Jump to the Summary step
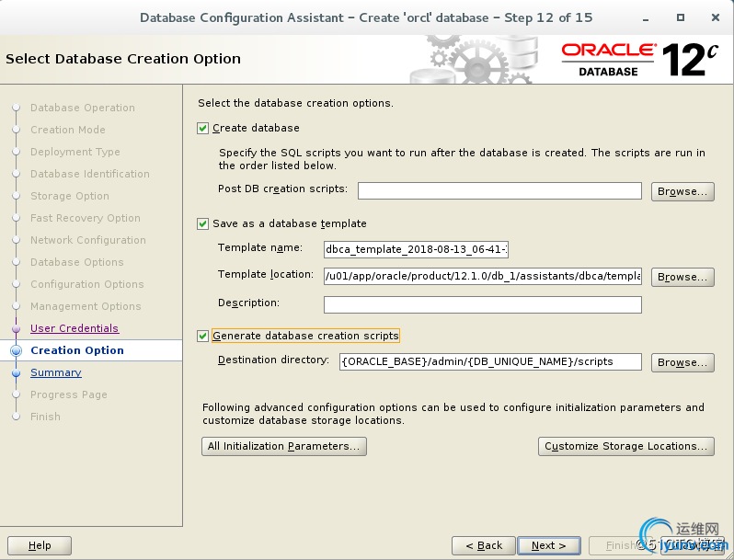This screenshot has width=734, height=560. (x=56, y=372)
